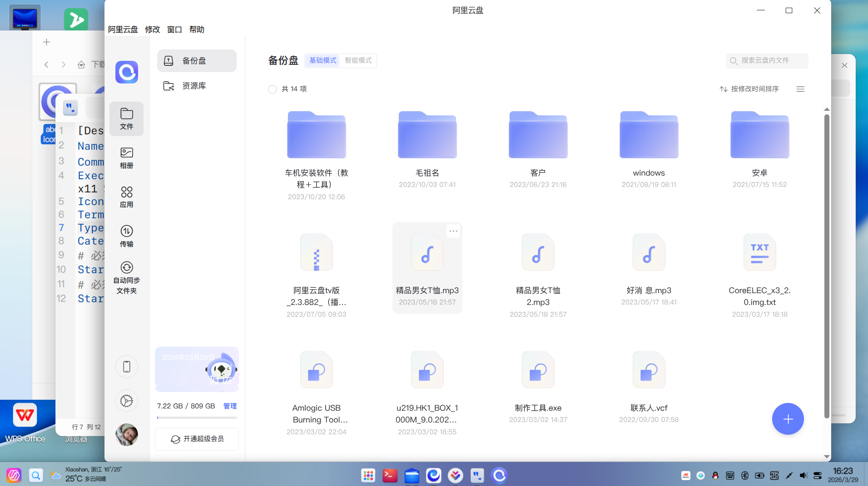Click the 管理 storage link

tap(230, 406)
